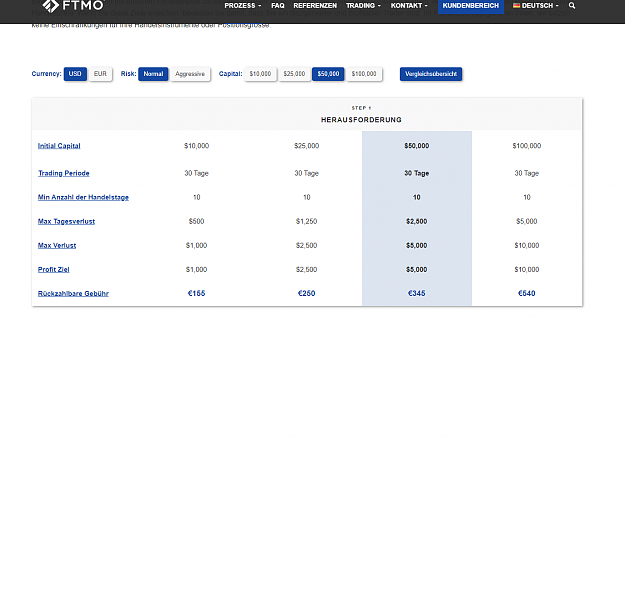Choose Aggressive risk level
Image resolution: width=625 pixels, height=606 pixels.
tap(190, 74)
